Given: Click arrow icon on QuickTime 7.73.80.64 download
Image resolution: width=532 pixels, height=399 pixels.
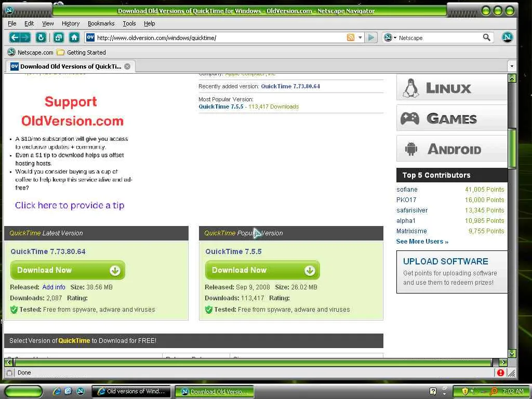Looking at the screenshot, I should [115, 270].
